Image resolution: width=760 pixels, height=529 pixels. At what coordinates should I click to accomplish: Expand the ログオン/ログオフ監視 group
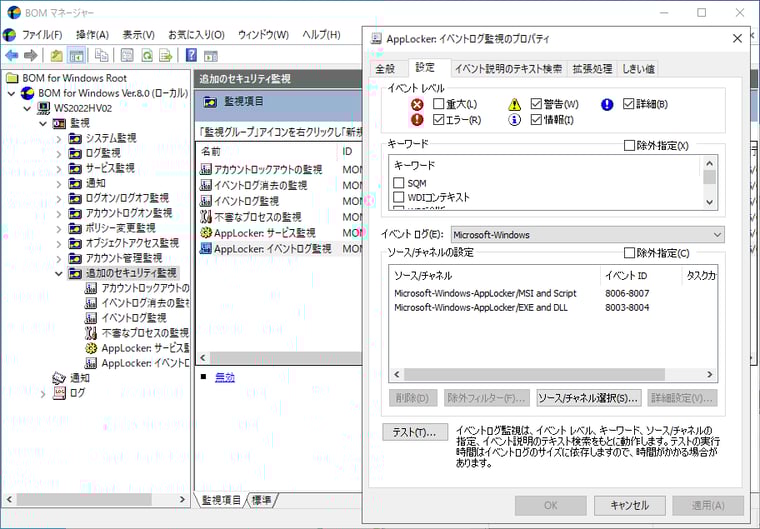click(59, 199)
